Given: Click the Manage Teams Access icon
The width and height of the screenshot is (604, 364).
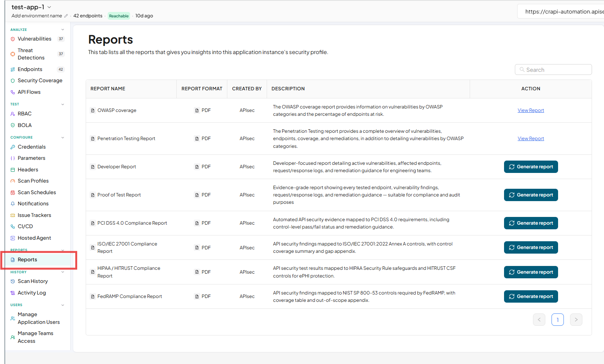Looking at the screenshot, I should pyautogui.click(x=13, y=337).
